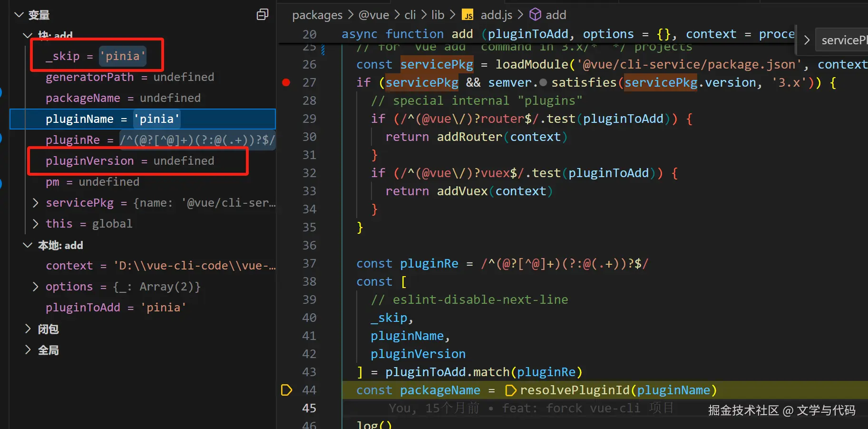Click the JS file icon in breadcrumb

pos(468,15)
